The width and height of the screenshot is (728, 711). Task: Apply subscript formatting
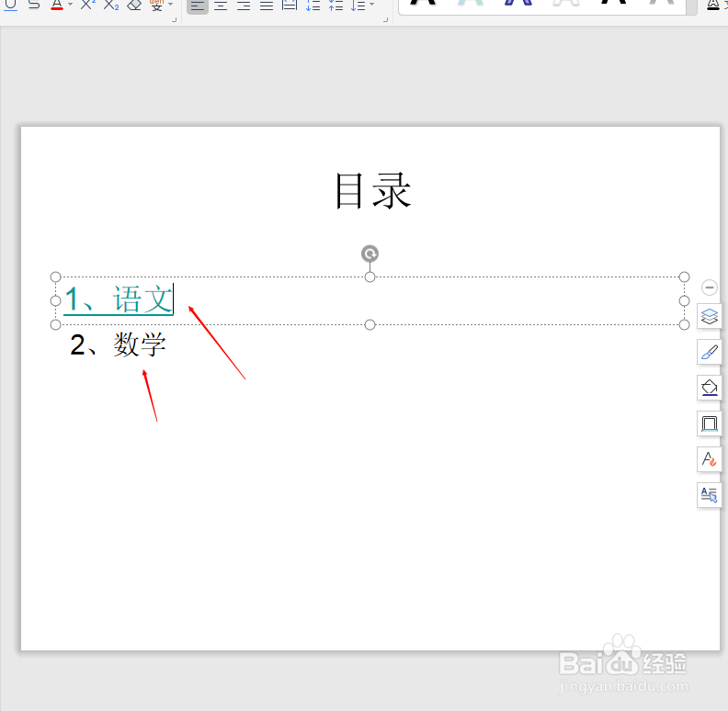(x=111, y=5)
